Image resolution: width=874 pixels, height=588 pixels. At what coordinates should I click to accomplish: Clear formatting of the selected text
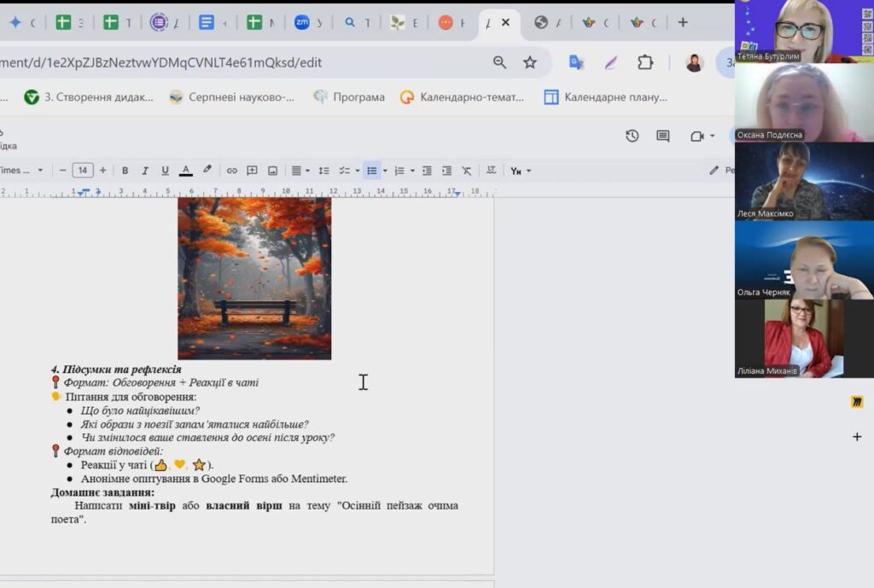click(x=467, y=171)
